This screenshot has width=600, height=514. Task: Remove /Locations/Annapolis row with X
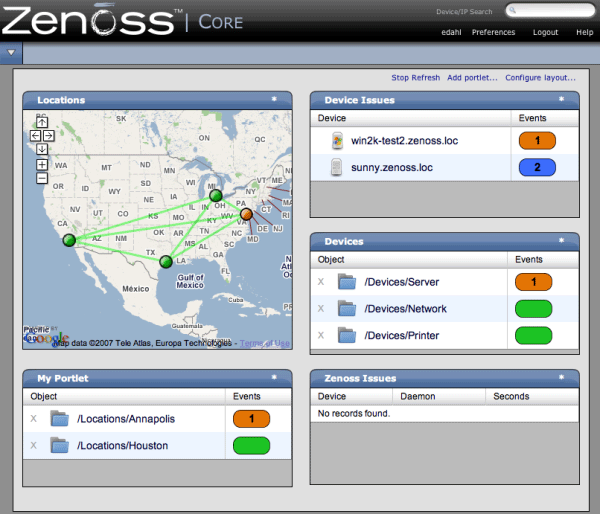click(34, 419)
